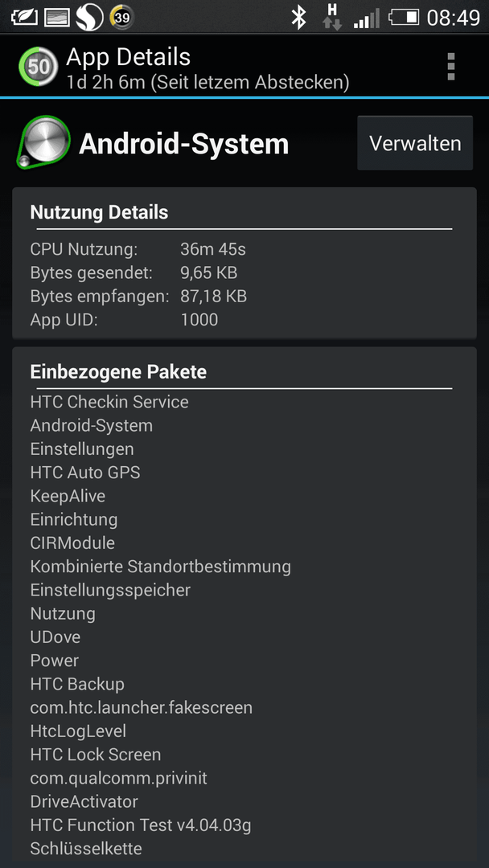Select Kombinierte Standortbestimmung in package list

tap(161, 567)
